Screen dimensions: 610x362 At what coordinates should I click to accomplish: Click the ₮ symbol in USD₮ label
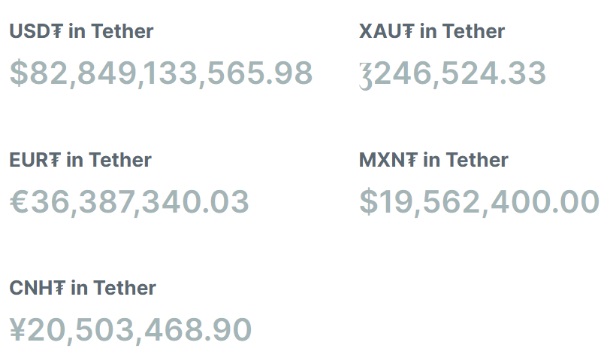click(x=57, y=31)
